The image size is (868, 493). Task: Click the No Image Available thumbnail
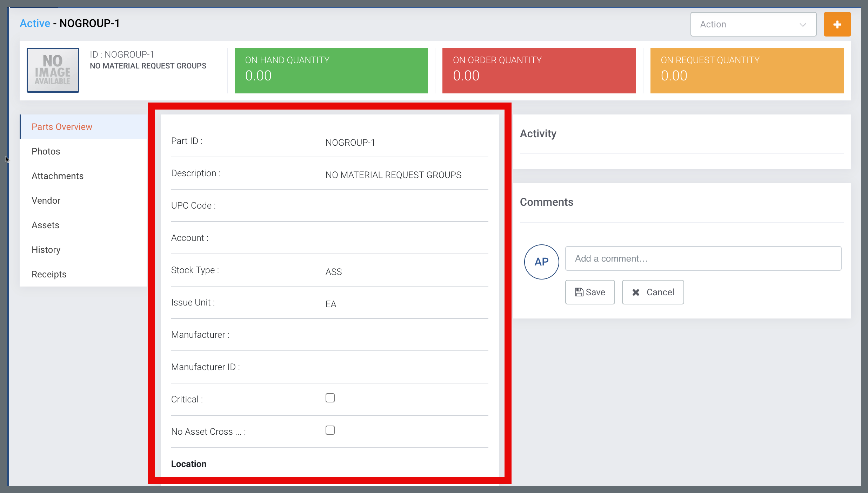pos(53,70)
